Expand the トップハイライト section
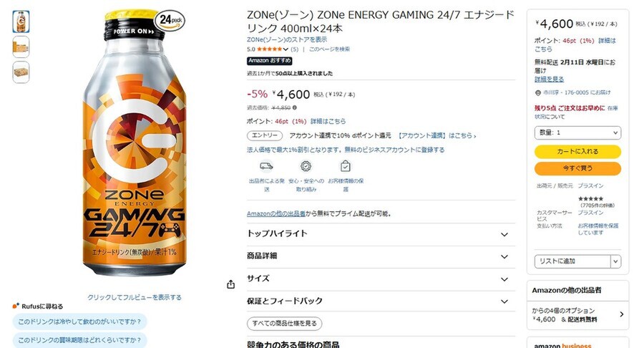Image resolution: width=644 pixels, height=348 pixels. click(381, 234)
